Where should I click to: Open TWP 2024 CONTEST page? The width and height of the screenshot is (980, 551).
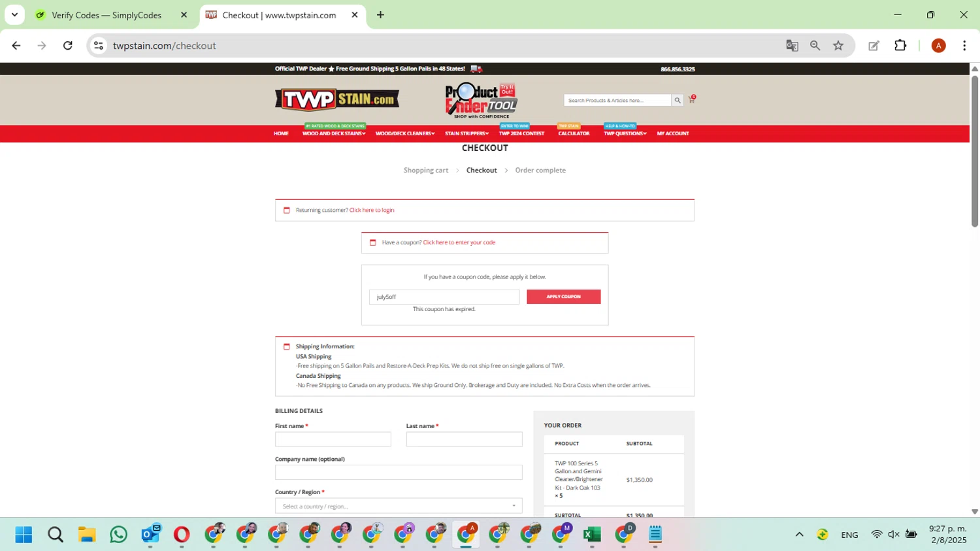(x=521, y=133)
